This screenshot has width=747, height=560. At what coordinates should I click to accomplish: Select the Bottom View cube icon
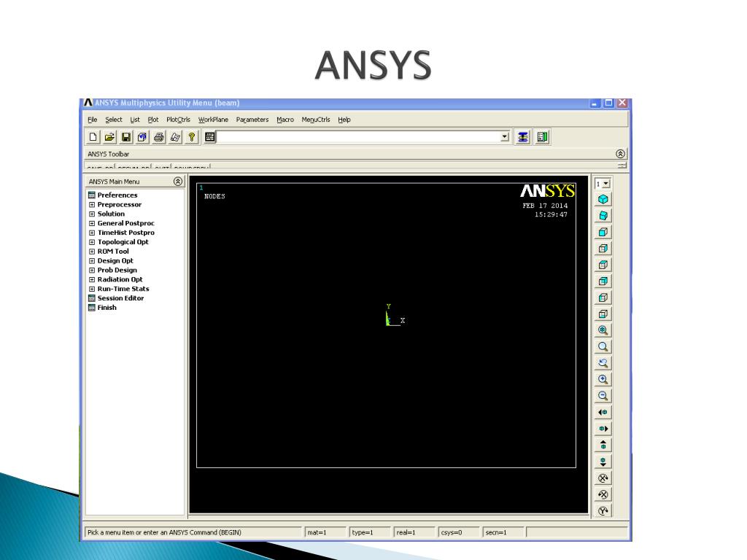[603, 314]
